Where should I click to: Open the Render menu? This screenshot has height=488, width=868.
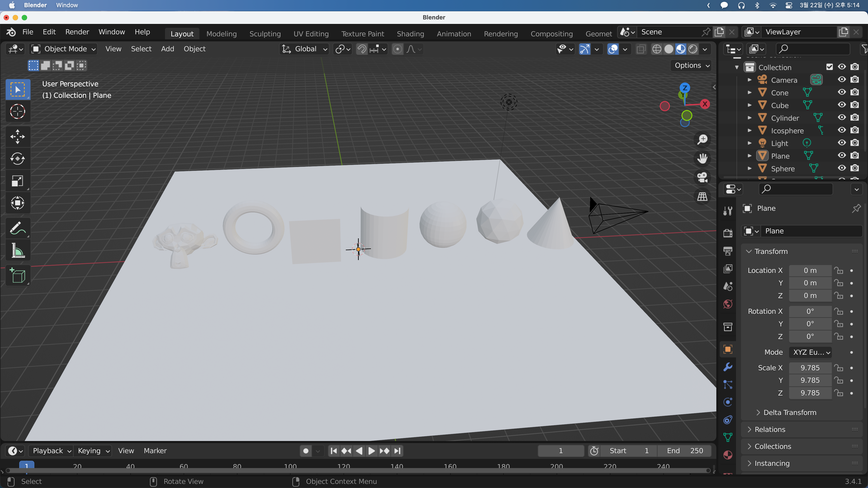[77, 32]
